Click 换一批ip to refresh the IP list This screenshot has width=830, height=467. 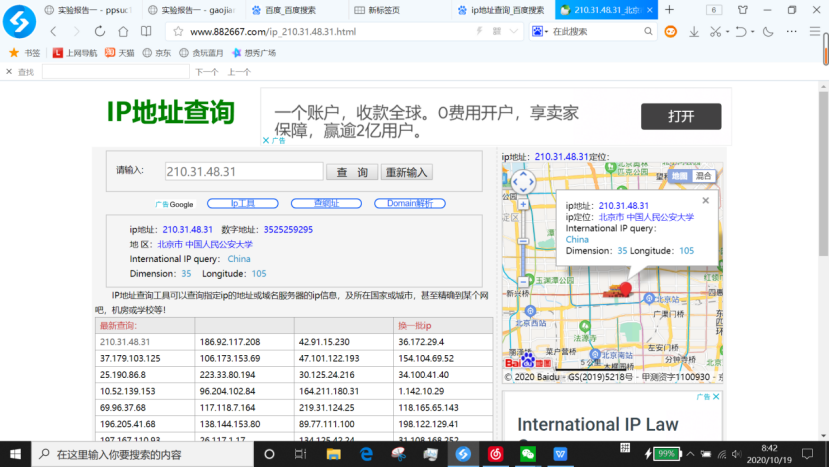click(x=415, y=326)
